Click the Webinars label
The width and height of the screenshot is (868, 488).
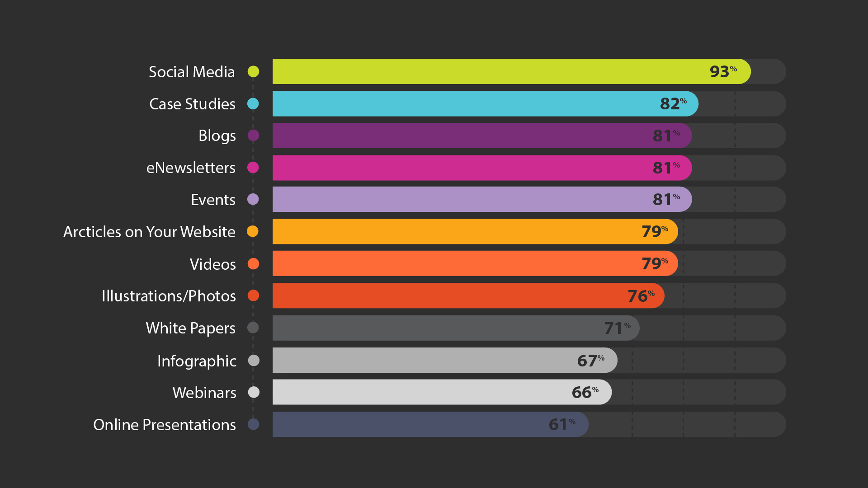click(204, 393)
